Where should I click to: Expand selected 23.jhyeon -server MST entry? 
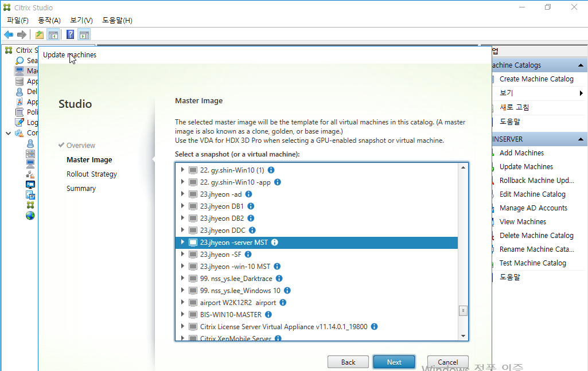(182, 242)
